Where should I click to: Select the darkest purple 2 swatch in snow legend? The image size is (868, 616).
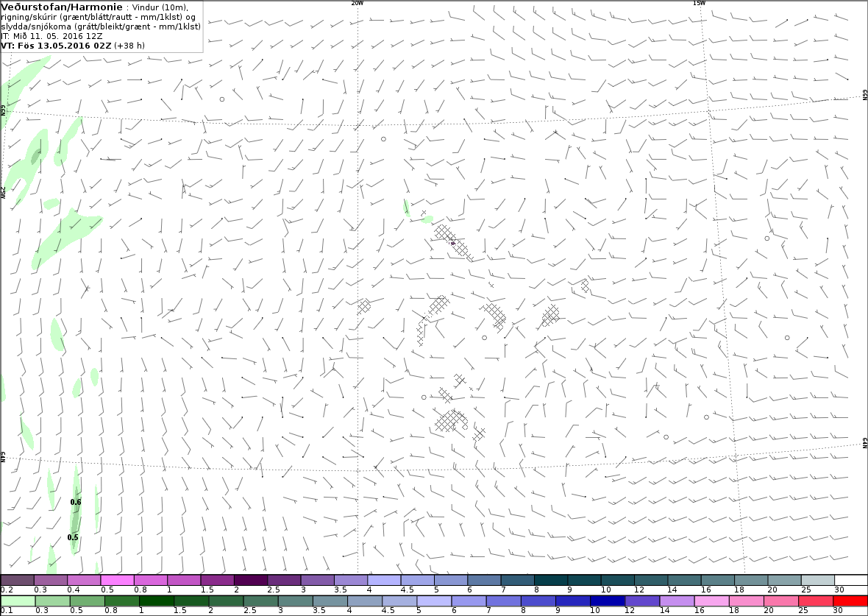coord(251,580)
